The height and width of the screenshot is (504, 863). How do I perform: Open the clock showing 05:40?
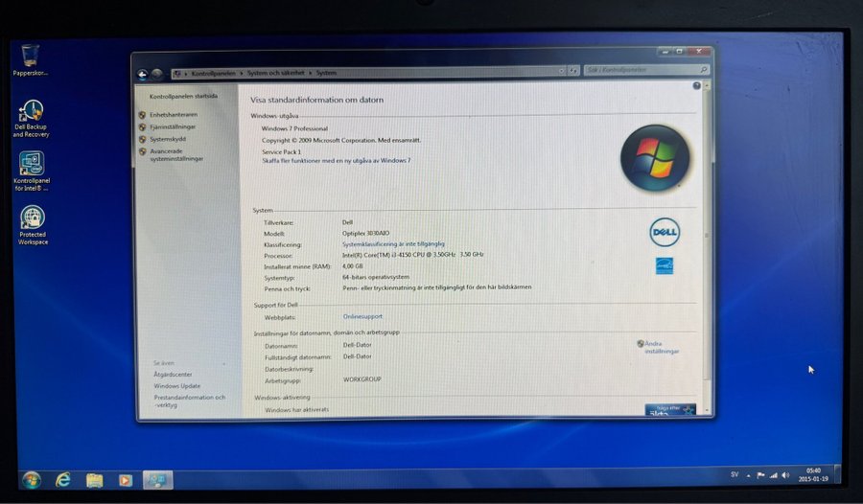pyautogui.click(x=813, y=475)
